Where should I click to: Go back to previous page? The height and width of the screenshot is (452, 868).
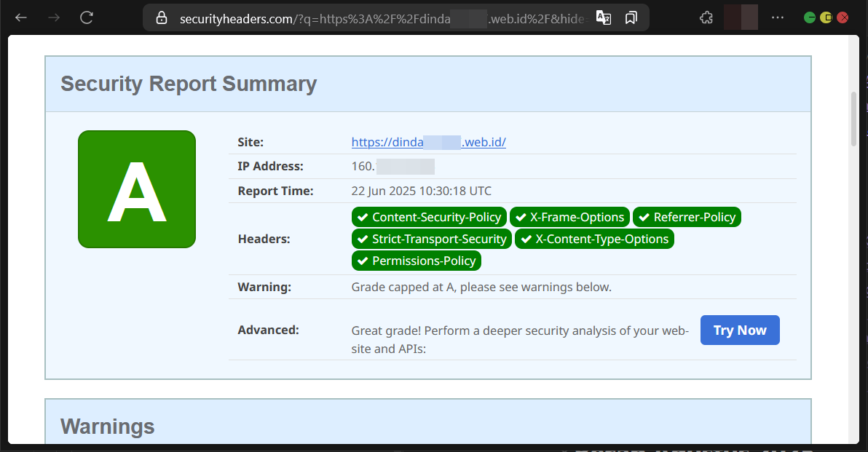coord(21,17)
